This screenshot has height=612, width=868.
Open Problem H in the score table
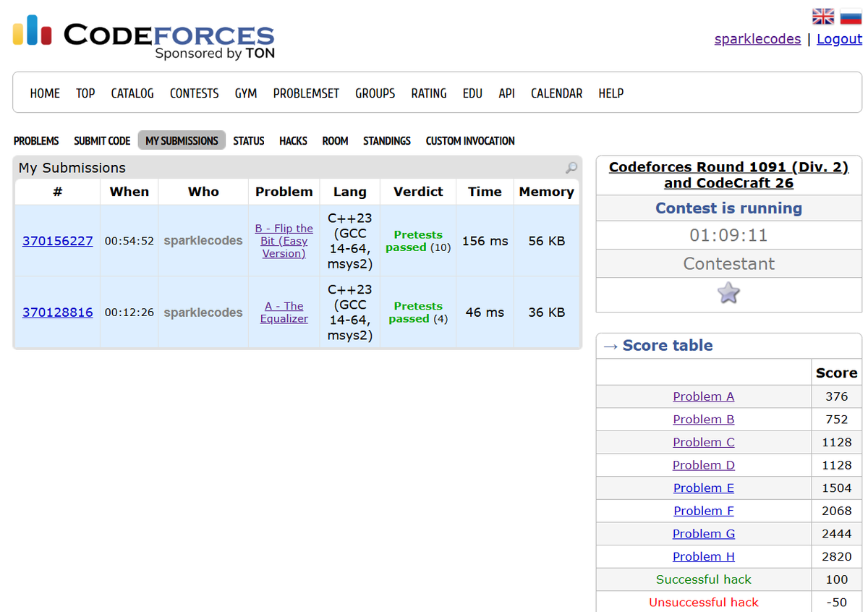point(704,557)
